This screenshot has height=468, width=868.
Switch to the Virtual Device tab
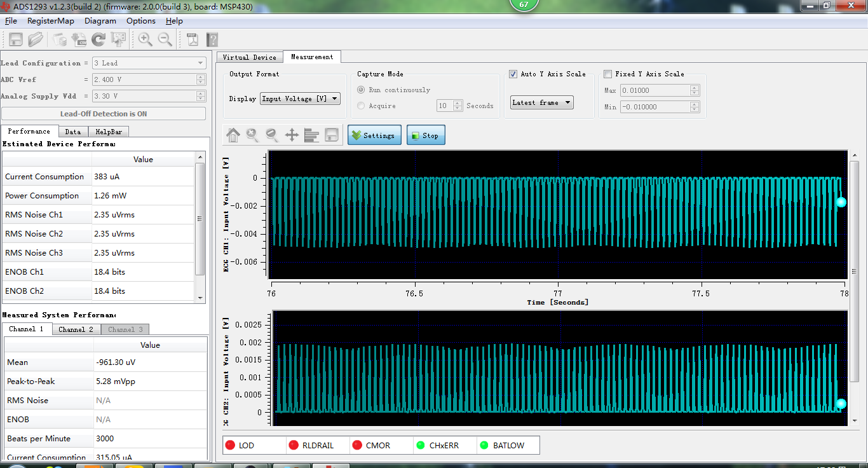pos(250,57)
